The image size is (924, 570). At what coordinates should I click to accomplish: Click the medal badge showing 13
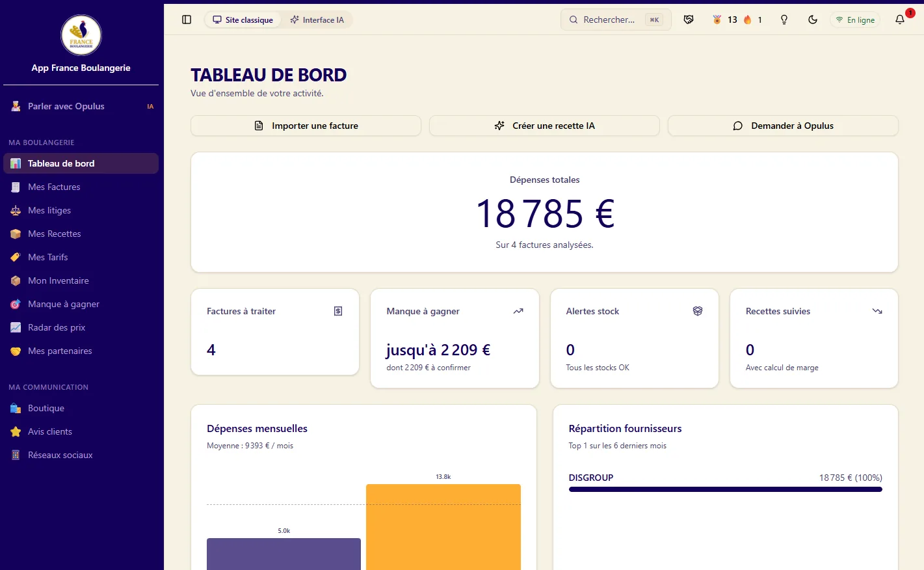point(725,20)
